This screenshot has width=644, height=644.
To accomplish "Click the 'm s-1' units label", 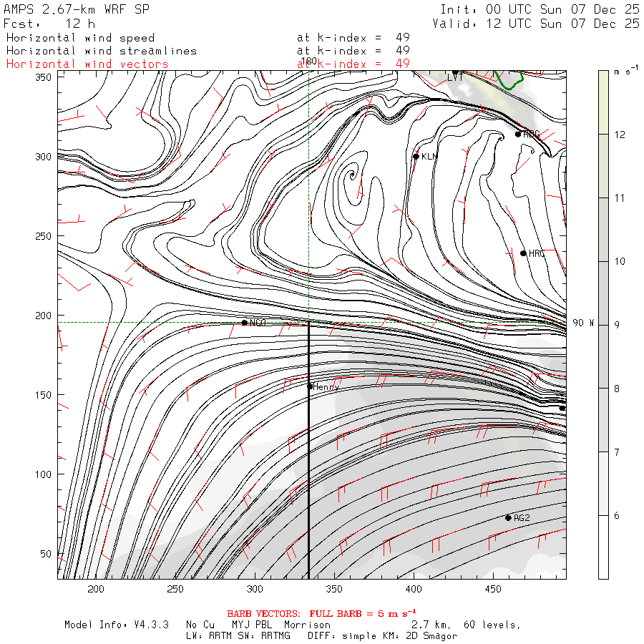I will 626,70.
